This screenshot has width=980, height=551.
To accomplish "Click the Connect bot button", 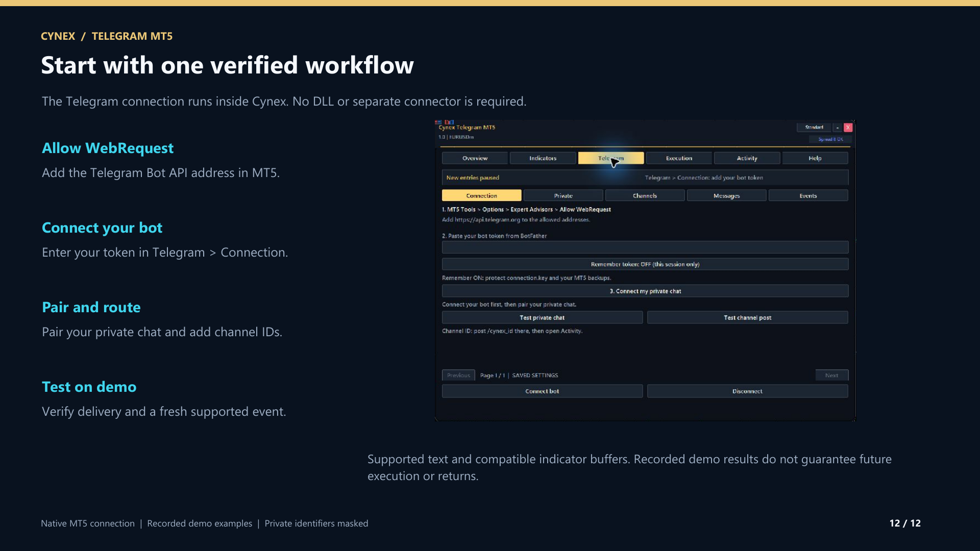I will (542, 391).
